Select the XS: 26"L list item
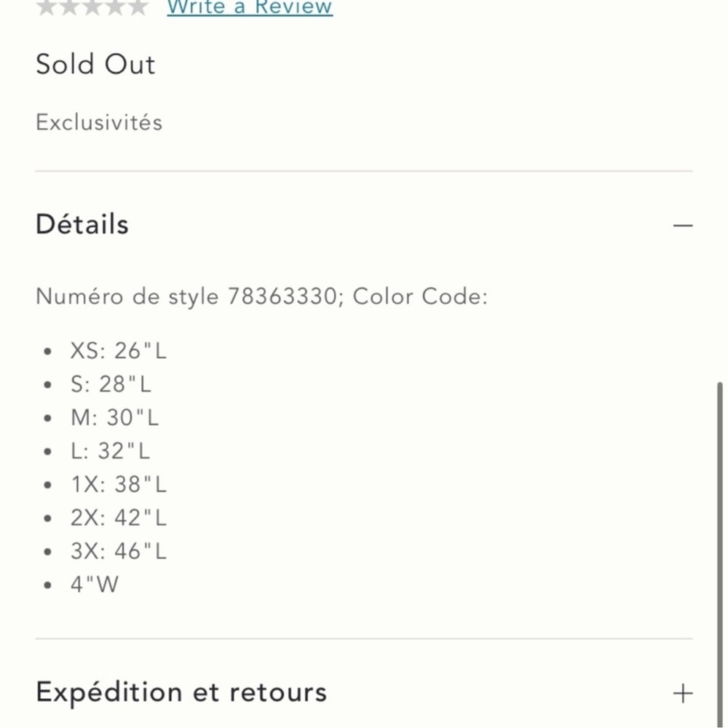This screenshot has height=728, width=728. (118, 351)
